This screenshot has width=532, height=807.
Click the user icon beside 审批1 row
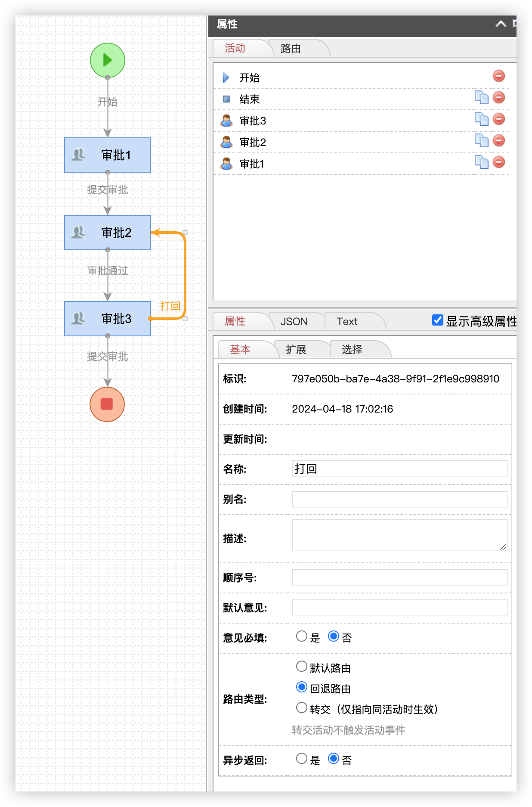pos(226,164)
